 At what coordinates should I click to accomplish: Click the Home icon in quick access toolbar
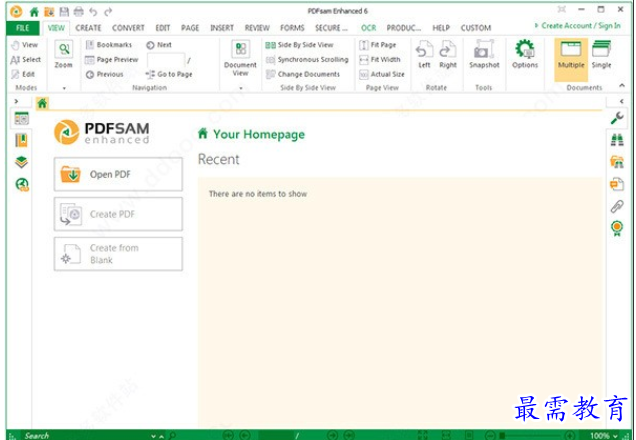click(x=34, y=12)
